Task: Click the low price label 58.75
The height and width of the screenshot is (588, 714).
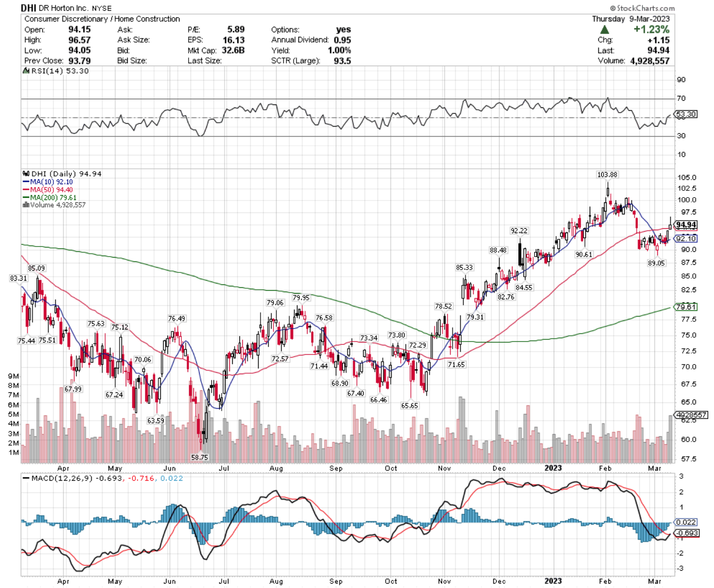Action: tap(200, 458)
